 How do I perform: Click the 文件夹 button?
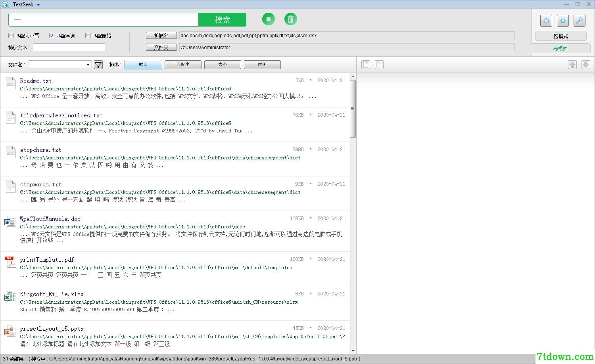click(161, 48)
